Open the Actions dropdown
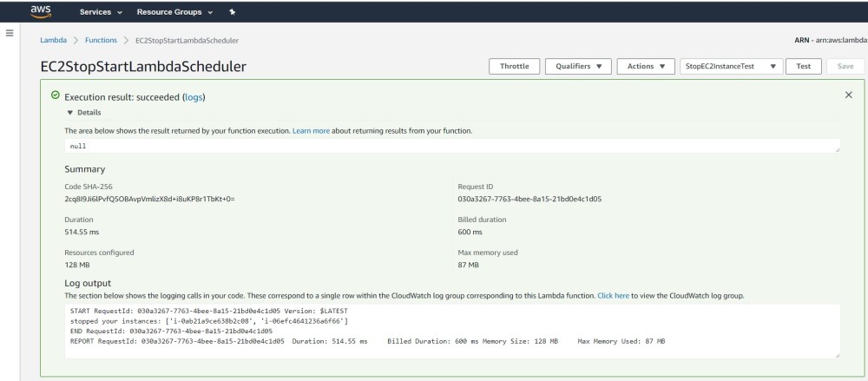The height and width of the screenshot is (381, 868). tap(646, 67)
